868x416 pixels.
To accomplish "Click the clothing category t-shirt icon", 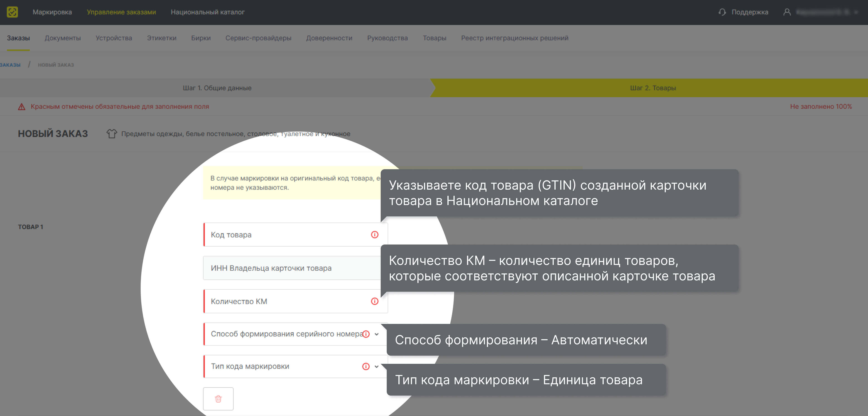I will (x=112, y=134).
